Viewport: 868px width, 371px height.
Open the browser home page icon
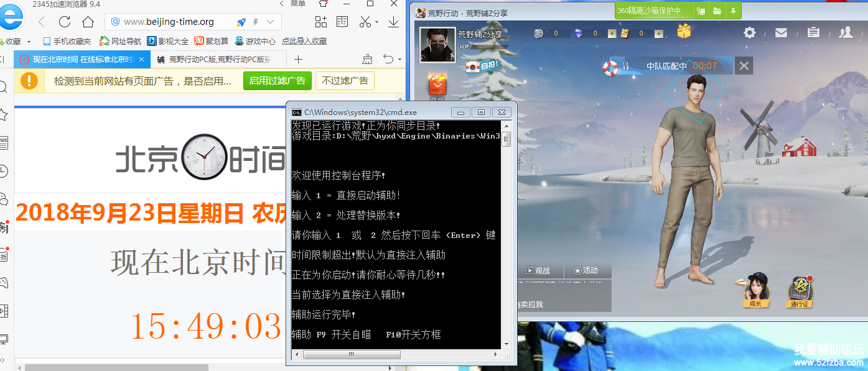coord(88,22)
